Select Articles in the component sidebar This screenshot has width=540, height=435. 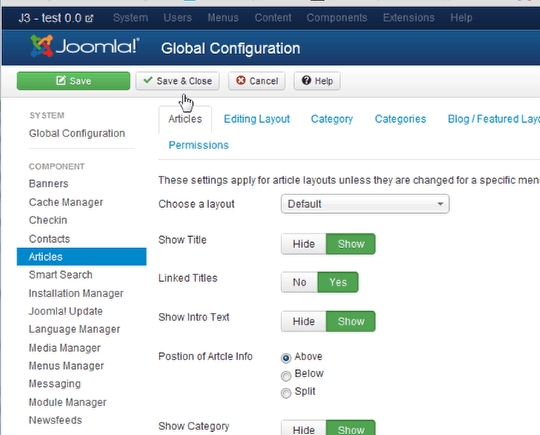click(x=82, y=257)
